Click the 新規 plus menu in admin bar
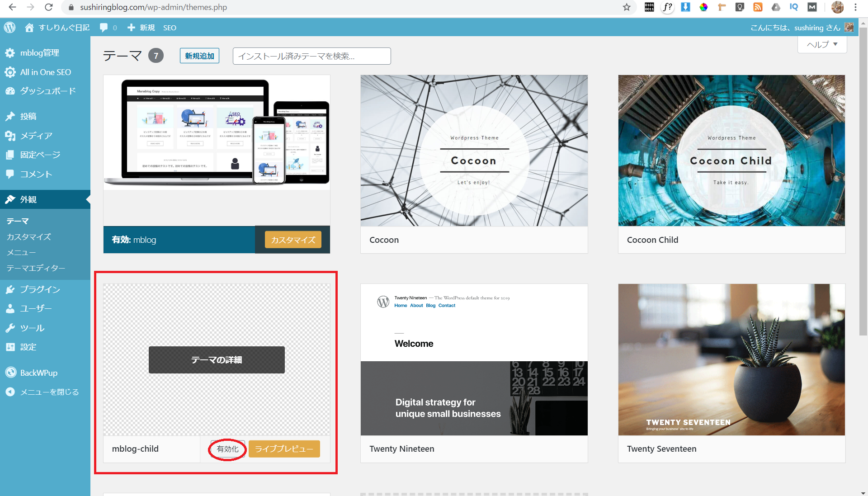The height and width of the screenshot is (496, 868). [141, 28]
